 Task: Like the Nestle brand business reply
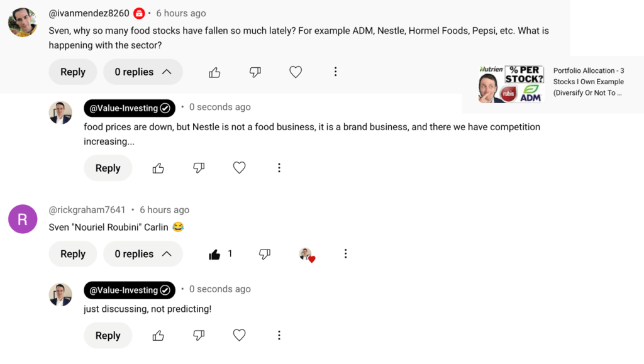tap(158, 168)
